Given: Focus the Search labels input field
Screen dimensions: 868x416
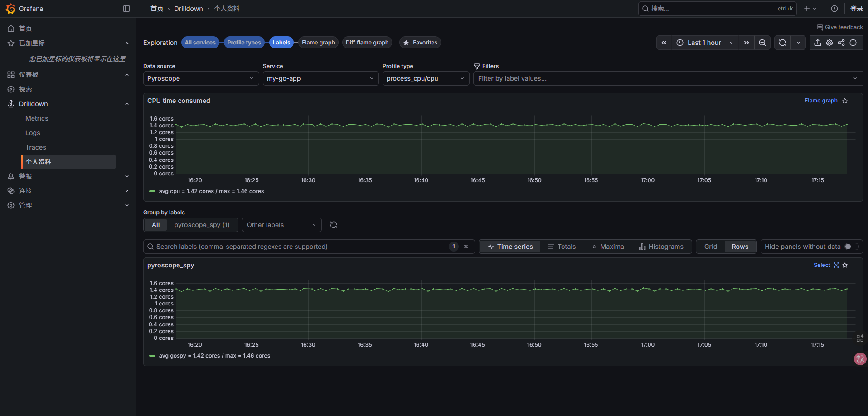Looking at the screenshot, I should [x=299, y=247].
